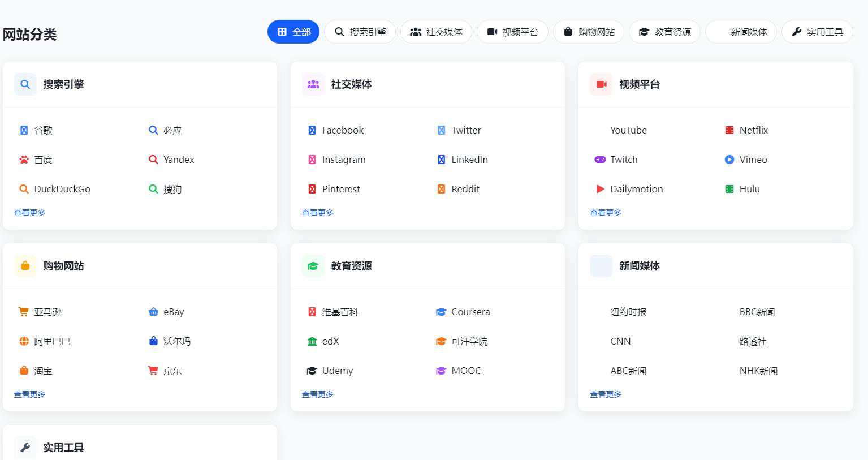Click the Dailymotion play icon
This screenshot has height=460, width=868.
[599, 189]
